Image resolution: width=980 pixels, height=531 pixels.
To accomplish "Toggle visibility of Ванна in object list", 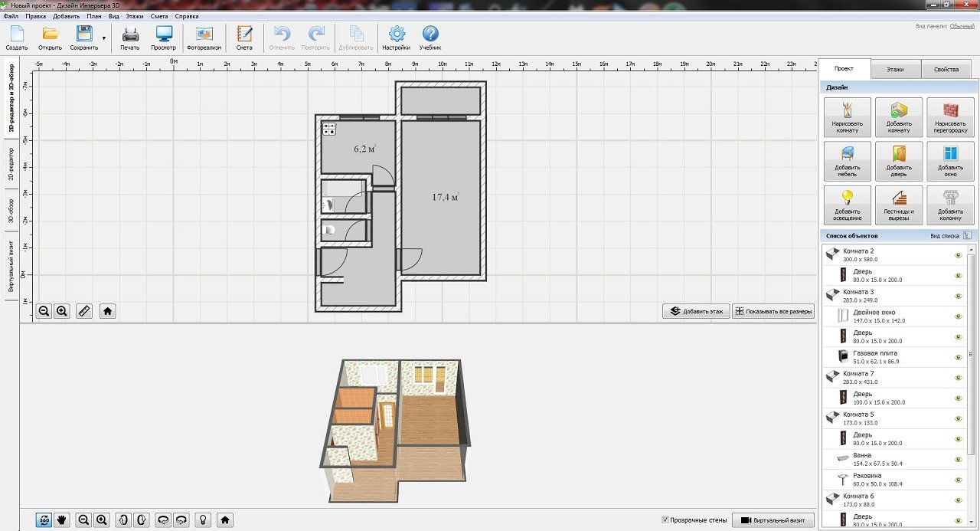I will coord(958,459).
